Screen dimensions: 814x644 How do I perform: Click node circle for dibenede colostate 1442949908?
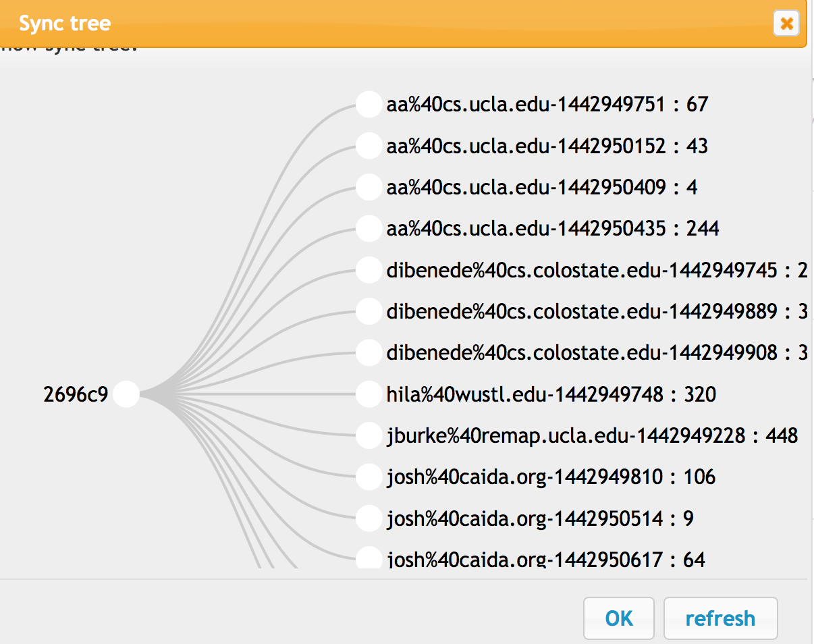coord(369,352)
